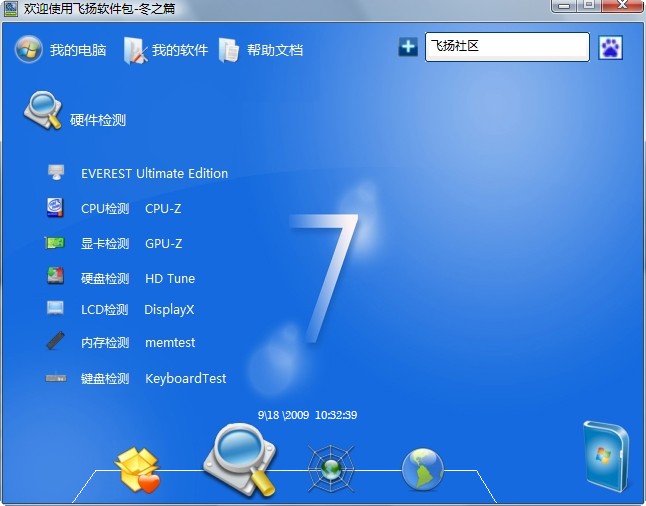The height and width of the screenshot is (506, 646).
Task: Focus the 飞扬社区 search field
Action: pos(507,47)
